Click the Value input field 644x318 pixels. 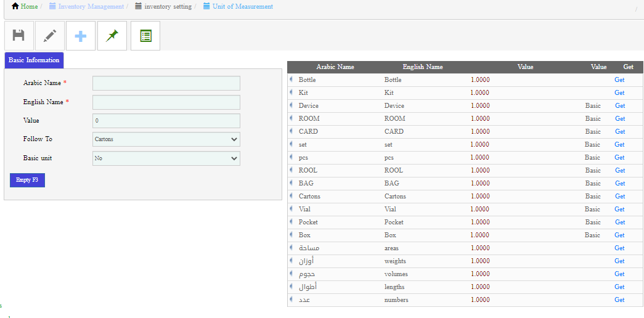(166, 121)
